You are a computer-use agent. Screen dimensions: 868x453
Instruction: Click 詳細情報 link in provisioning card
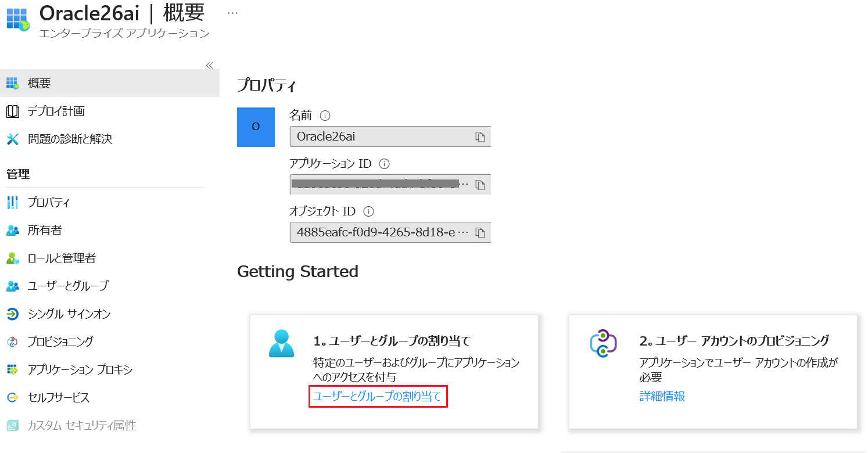(662, 397)
